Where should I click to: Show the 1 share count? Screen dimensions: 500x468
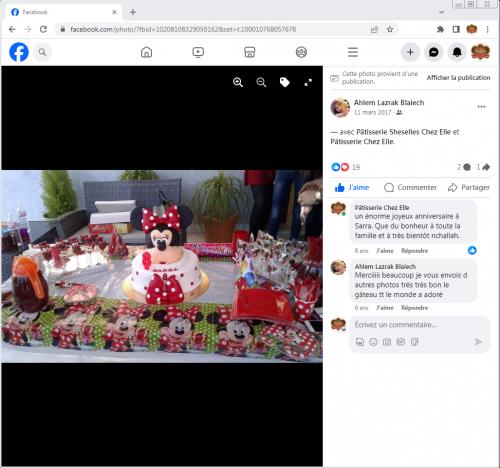[483, 167]
